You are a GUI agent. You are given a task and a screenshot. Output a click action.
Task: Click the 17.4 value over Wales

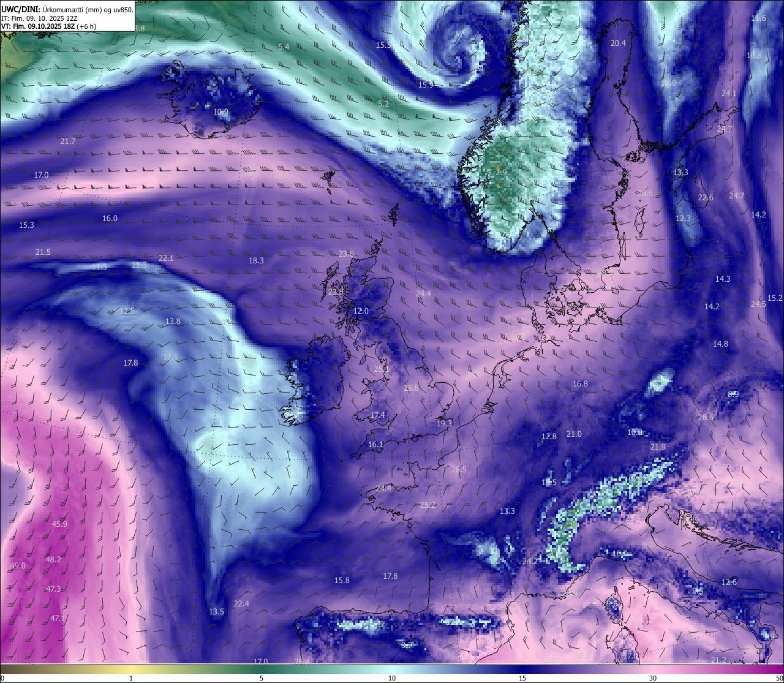378,415
